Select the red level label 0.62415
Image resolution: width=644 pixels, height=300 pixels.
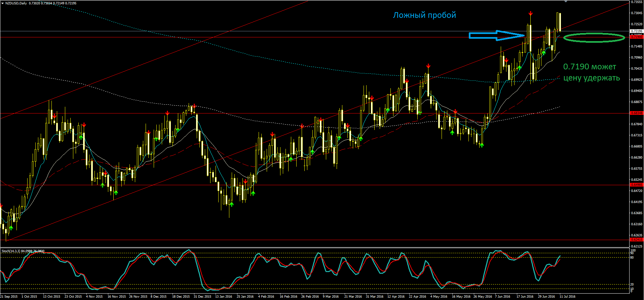click(636, 240)
